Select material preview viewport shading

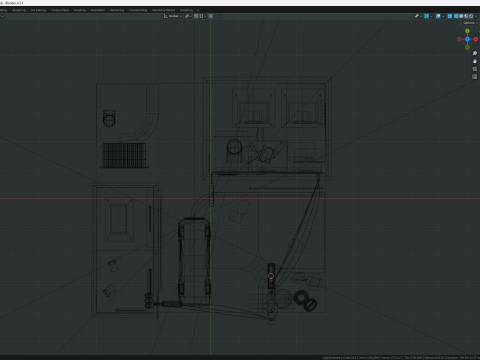[466, 16]
